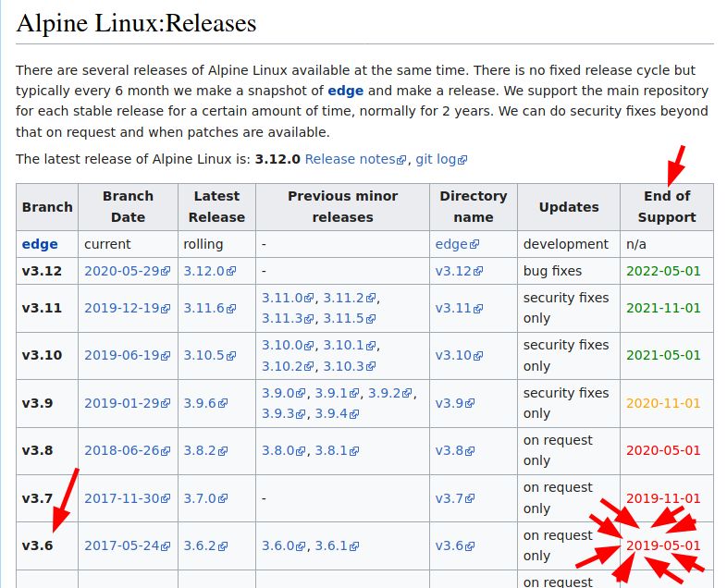The image size is (727, 588).
Task: Click the Alpine Linux:Releases page heading
Action: tap(136, 23)
